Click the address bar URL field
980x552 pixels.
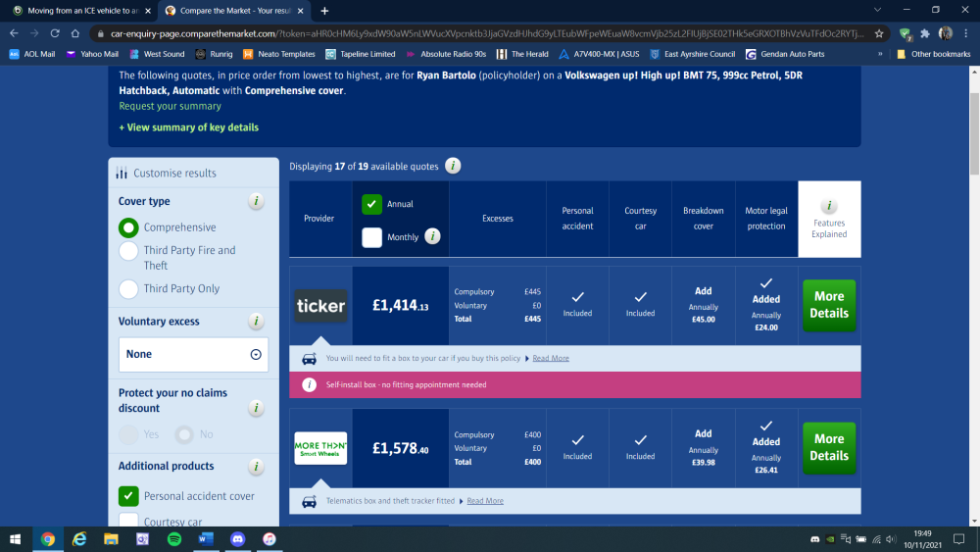[x=486, y=33]
